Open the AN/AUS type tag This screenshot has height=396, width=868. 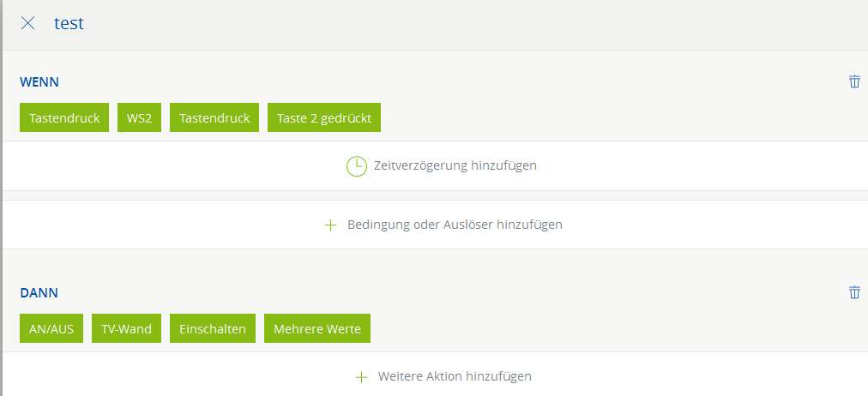(51, 329)
